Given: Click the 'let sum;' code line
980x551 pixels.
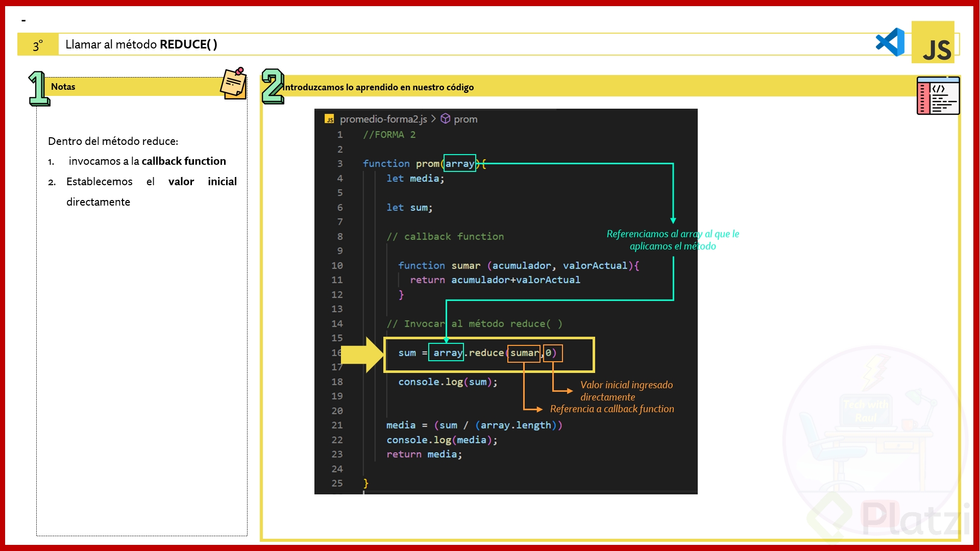Looking at the screenshot, I should coord(409,208).
